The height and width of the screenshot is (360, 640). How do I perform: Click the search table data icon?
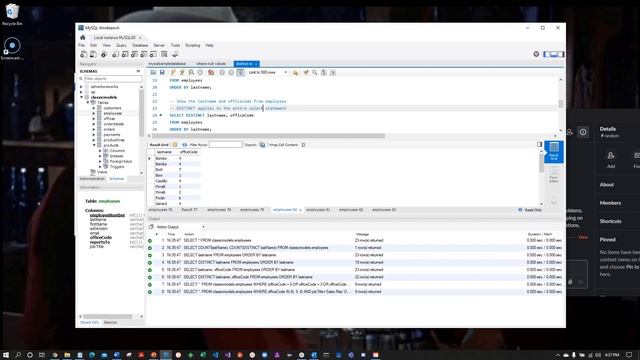[164, 54]
